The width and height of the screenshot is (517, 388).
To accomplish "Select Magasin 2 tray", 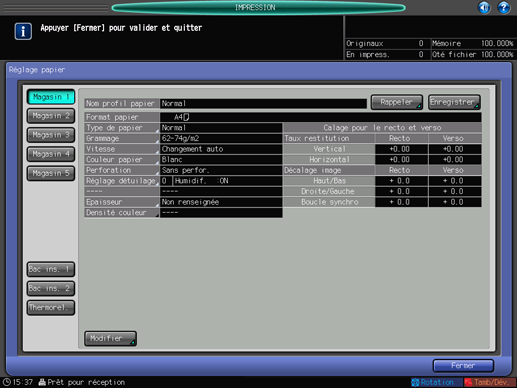I will point(51,116).
